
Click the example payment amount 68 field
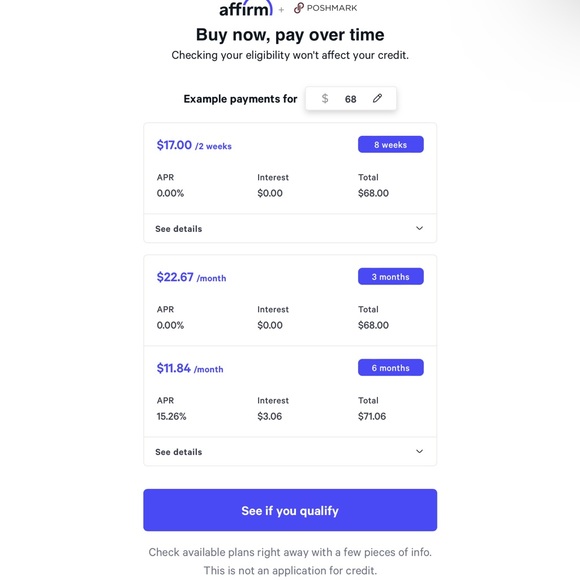coord(351,98)
